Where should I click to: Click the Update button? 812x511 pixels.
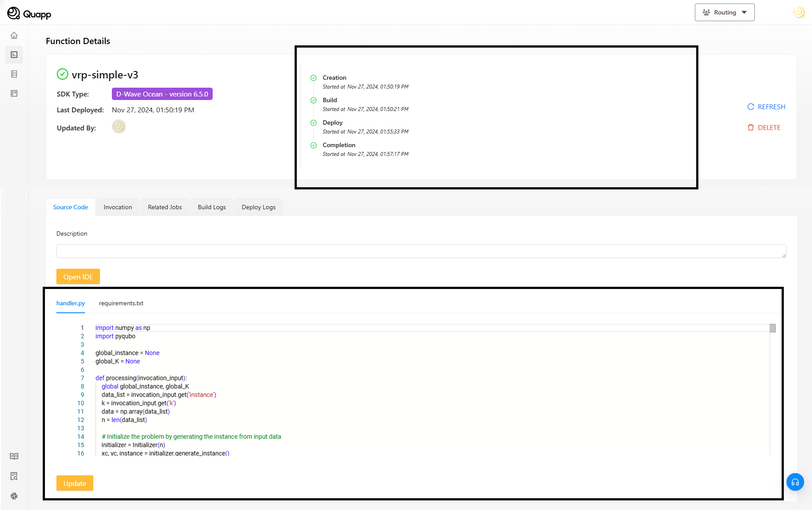75,483
